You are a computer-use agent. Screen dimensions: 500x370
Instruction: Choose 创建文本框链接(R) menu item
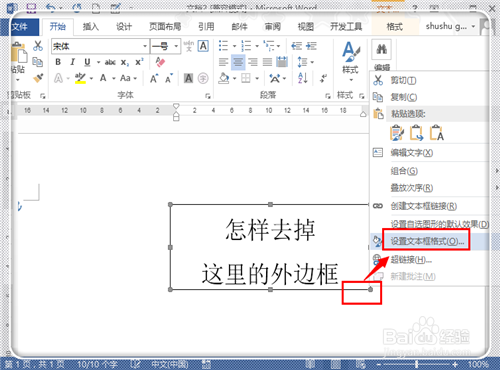[x=424, y=206]
